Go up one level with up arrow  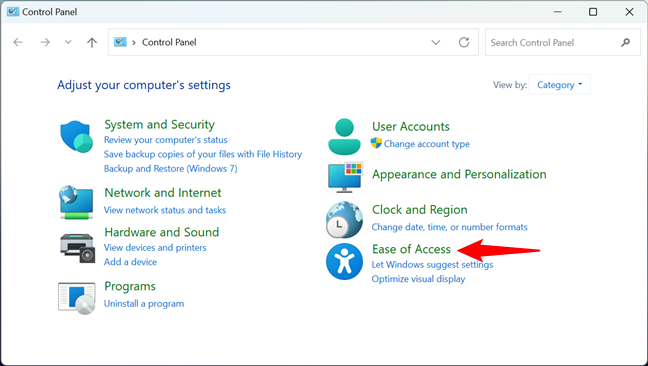(x=92, y=42)
